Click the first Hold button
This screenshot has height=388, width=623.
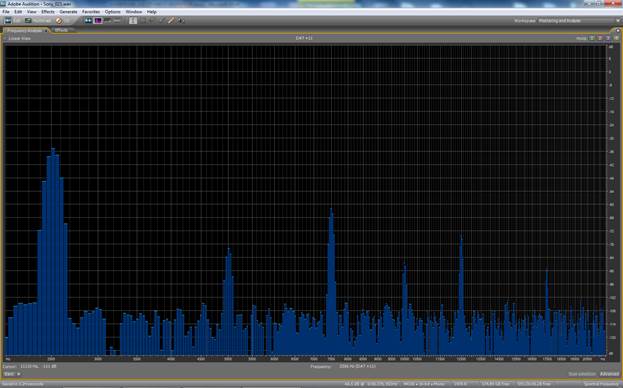click(592, 38)
